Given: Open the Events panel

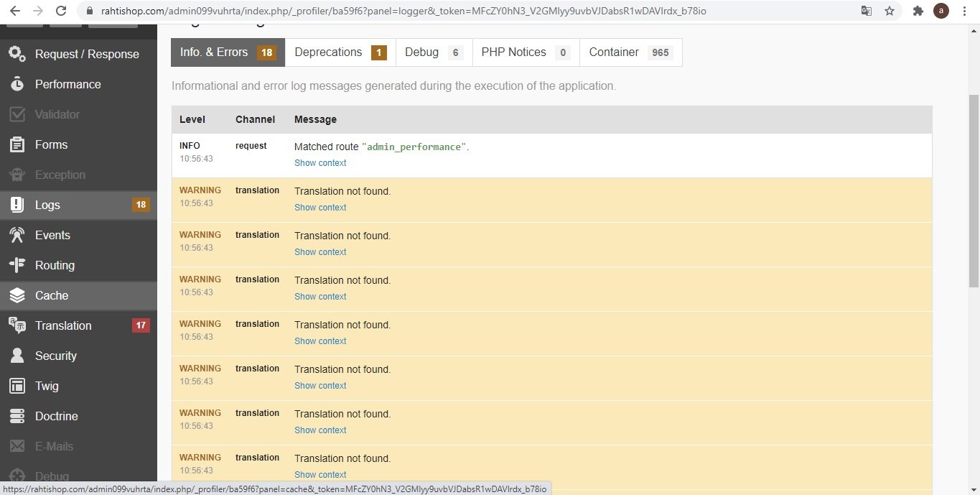Looking at the screenshot, I should tap(78, 235).
